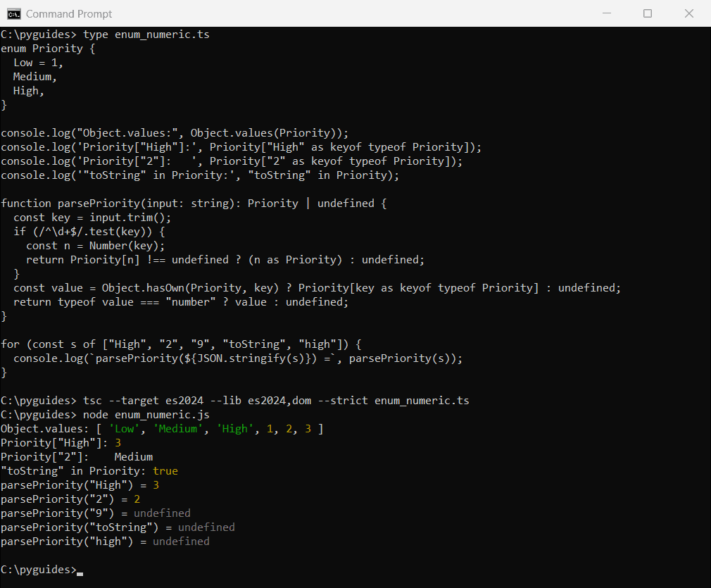
Task: Click the console.log 'Priority["2"]:' source line
Action: point(232,161)
